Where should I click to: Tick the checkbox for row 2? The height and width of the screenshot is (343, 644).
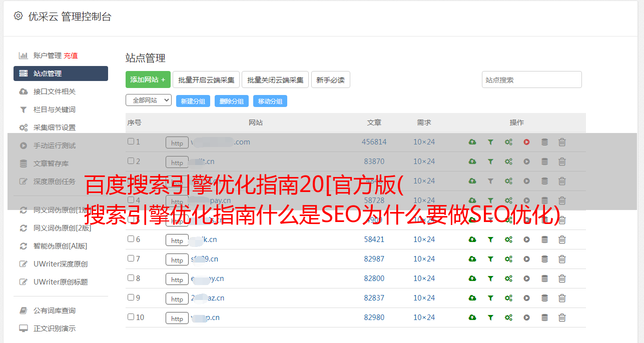pyautogui.click(x=131, y=161)
